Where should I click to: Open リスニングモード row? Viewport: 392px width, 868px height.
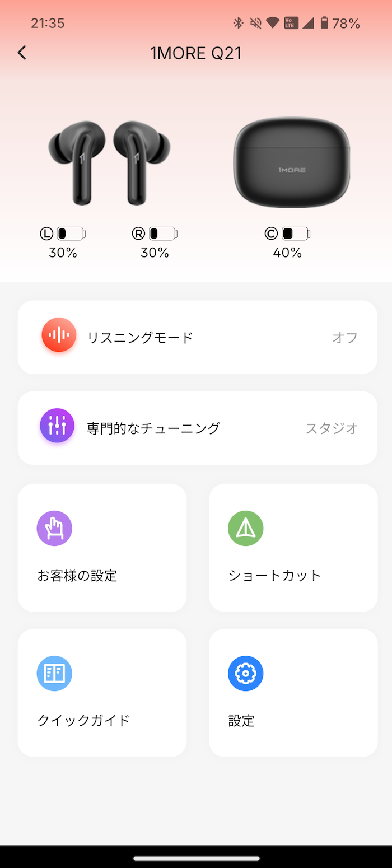point(198,337)
